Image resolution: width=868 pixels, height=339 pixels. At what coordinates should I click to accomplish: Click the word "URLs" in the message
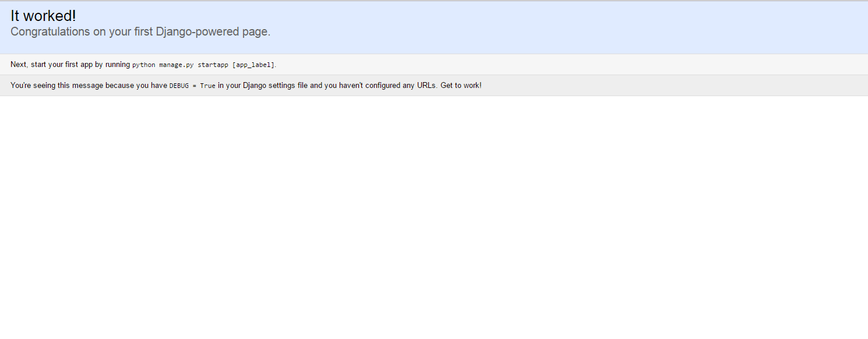tap(426, 86)
